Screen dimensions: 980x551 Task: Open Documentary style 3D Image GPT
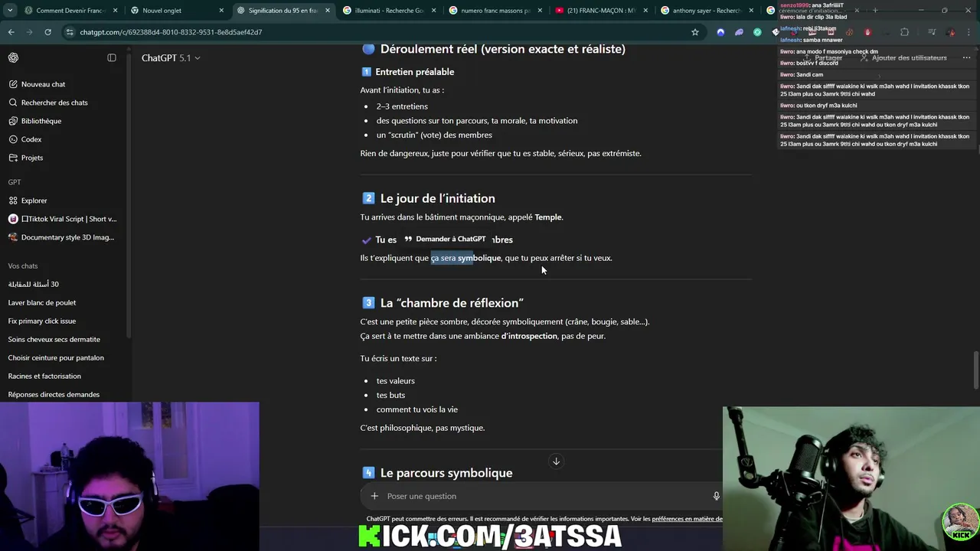click(61, 237)
